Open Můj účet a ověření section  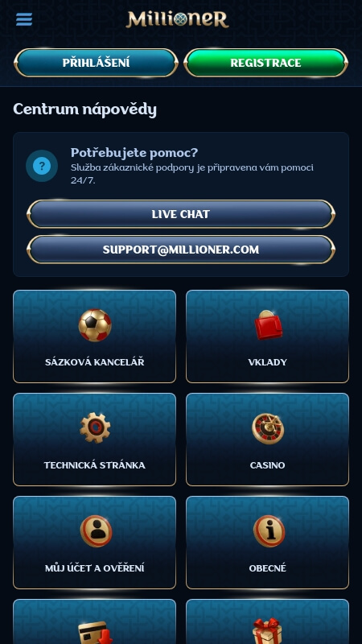pos(94,543)
